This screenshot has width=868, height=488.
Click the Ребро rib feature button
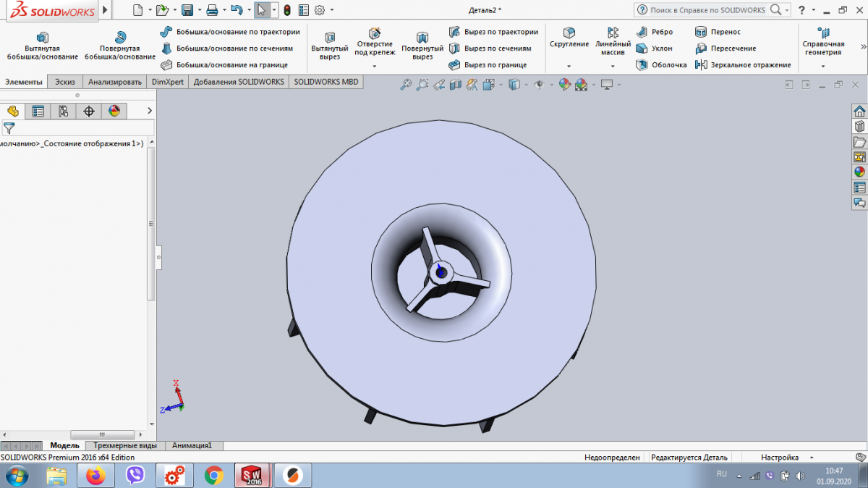[655, 32]
